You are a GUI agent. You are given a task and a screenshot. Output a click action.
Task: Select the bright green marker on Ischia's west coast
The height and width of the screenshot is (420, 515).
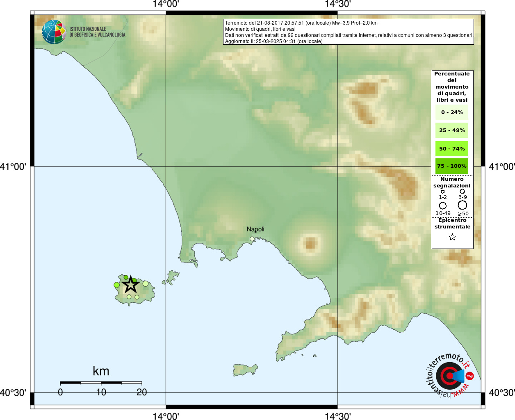pos(117,285)
